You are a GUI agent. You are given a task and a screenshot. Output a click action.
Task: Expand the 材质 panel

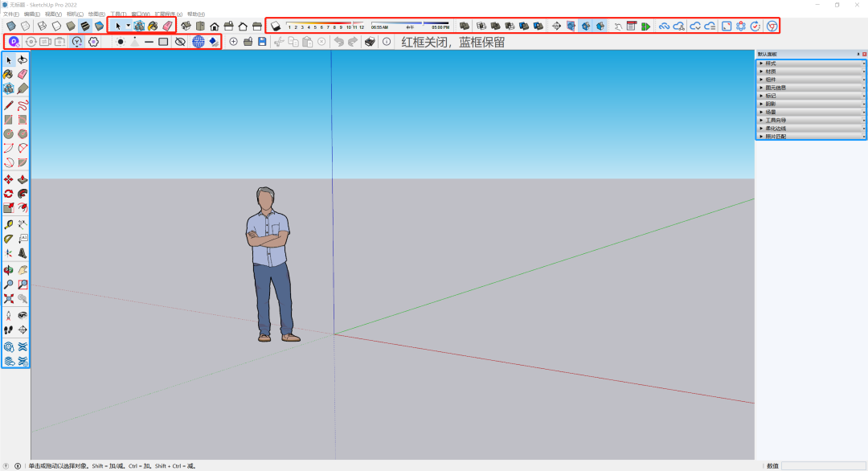(811, 72)
